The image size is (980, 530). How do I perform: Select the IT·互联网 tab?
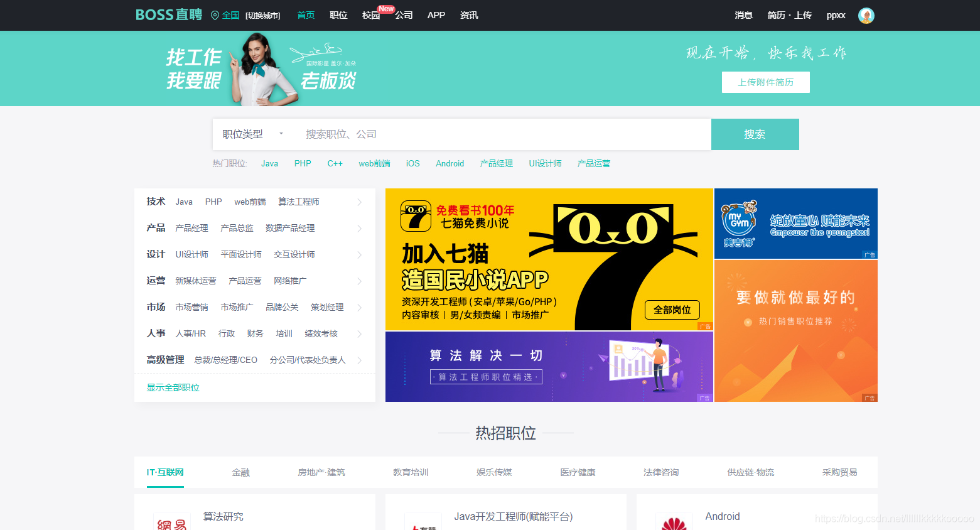click(x=165, y=472)
